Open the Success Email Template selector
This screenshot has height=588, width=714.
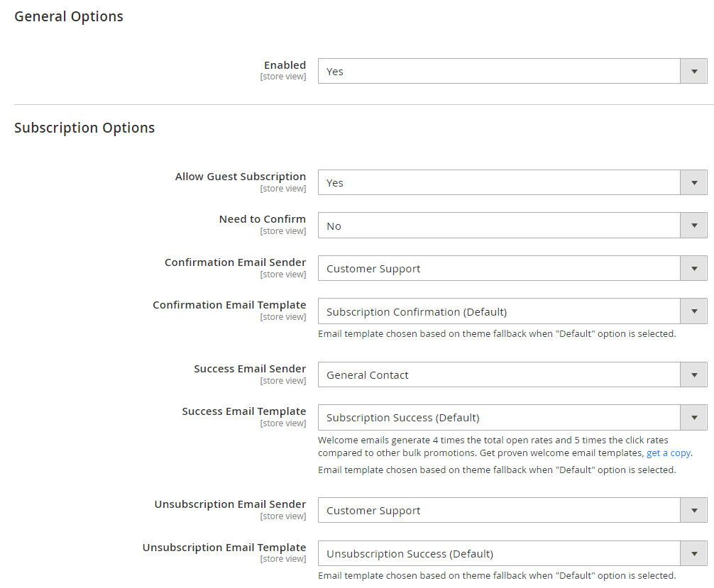tap(693, 417)
